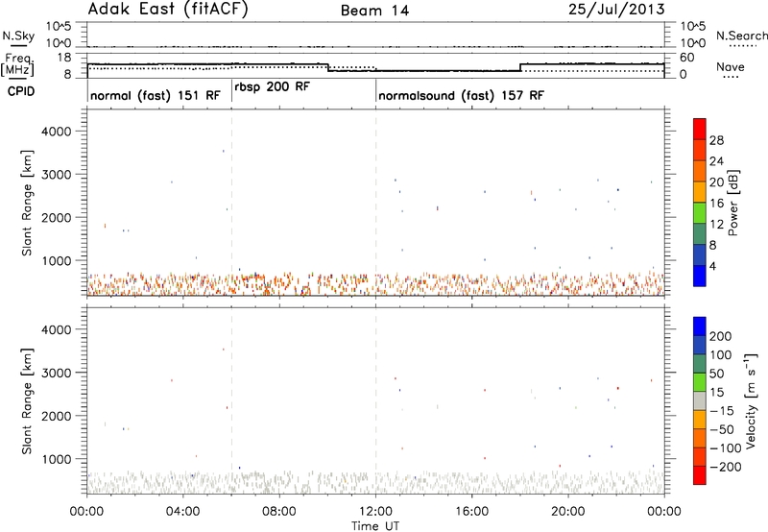
Task: Click the 'N.Search' label
Action: pyautogui.click(x=741, y=36)
